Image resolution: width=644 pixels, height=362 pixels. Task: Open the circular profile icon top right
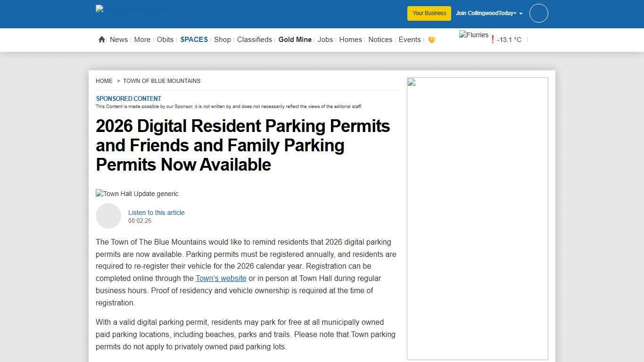point(538,13)
